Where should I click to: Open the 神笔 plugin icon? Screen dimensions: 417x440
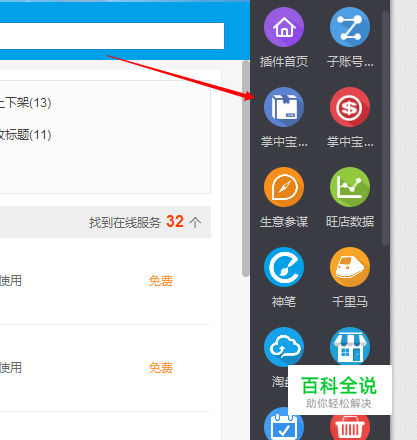[x=284, y=267]
